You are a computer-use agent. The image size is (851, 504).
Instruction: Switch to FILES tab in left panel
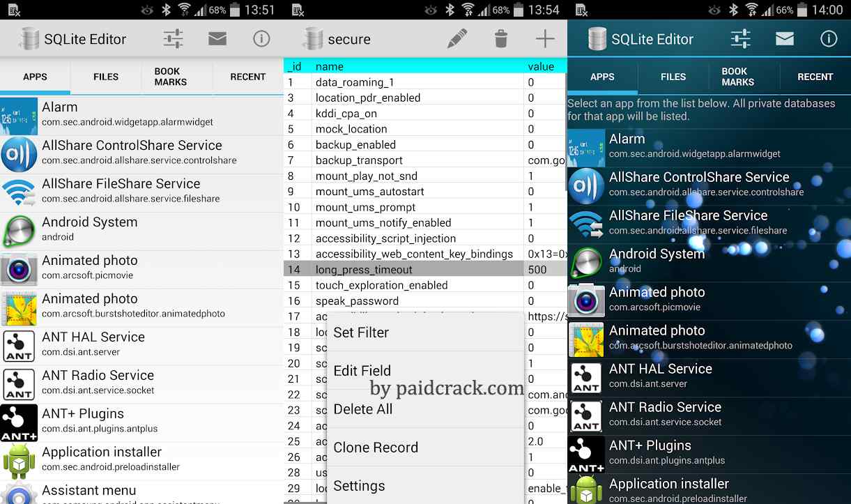point(106,77)
